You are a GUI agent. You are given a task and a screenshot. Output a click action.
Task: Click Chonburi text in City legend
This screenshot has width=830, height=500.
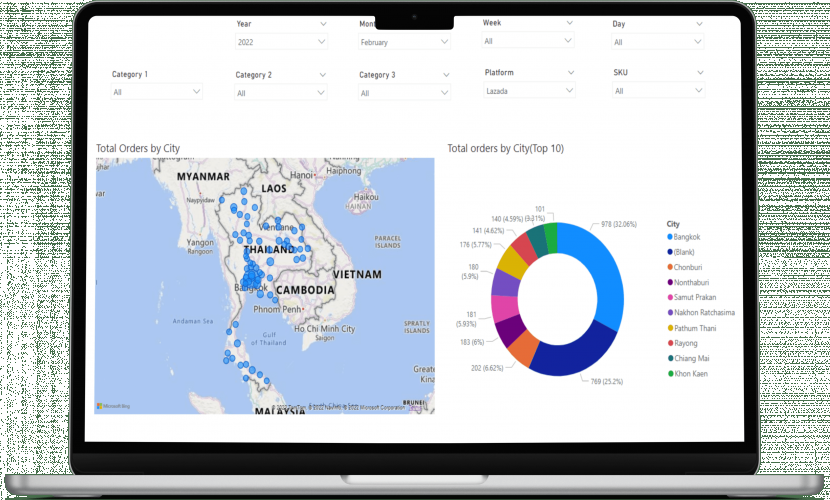688,267
